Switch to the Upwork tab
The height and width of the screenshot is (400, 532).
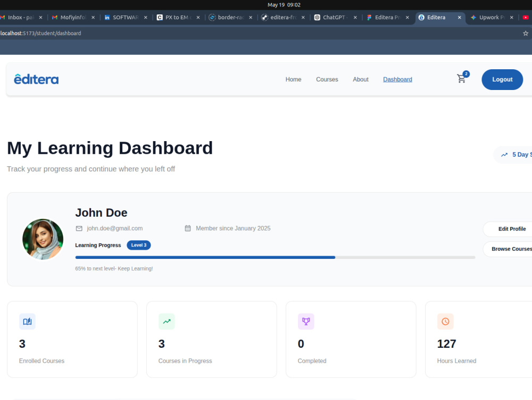(x=492, y=18)
